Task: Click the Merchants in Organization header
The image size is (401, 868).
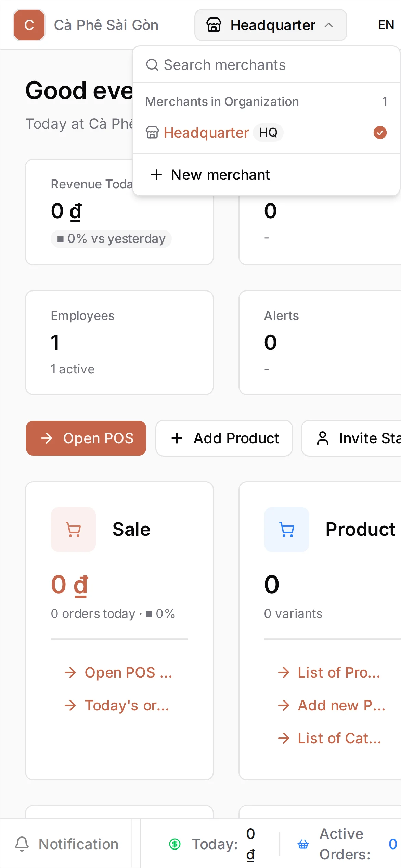Action: [x=222, y=102]
